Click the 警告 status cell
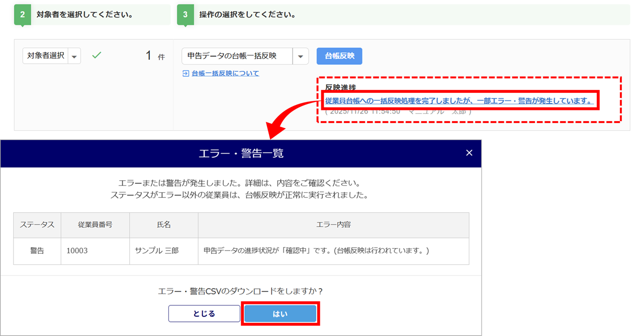The height and width of the screenshot is (336, 644). [x=37, y=251]
